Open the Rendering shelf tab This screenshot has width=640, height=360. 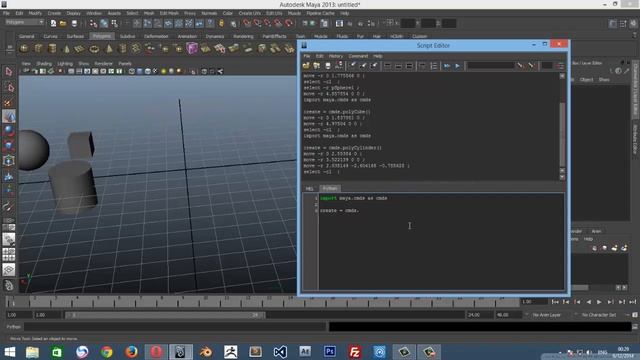pos(243,36)
